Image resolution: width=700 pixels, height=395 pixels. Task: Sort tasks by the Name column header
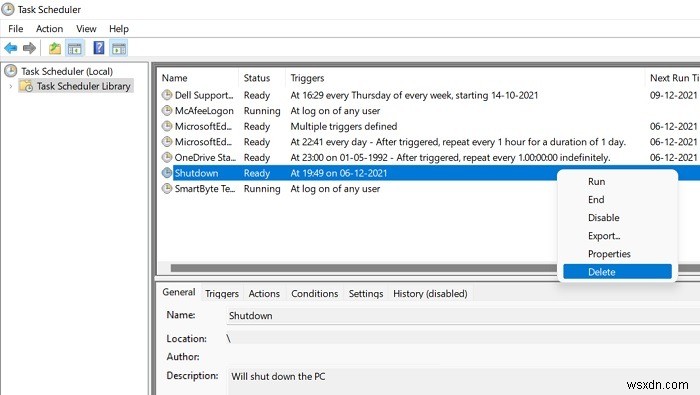pyautogui.click(x=199, y=78)
